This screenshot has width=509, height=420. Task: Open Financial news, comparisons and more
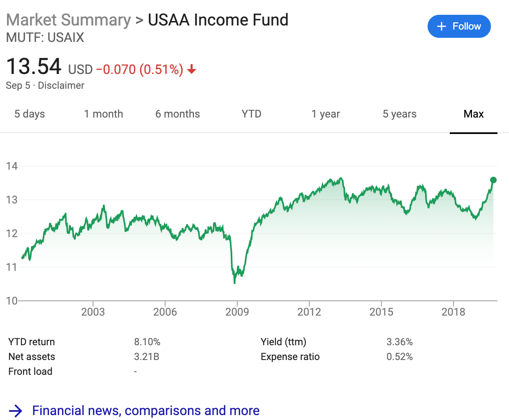tap(146, 411)
